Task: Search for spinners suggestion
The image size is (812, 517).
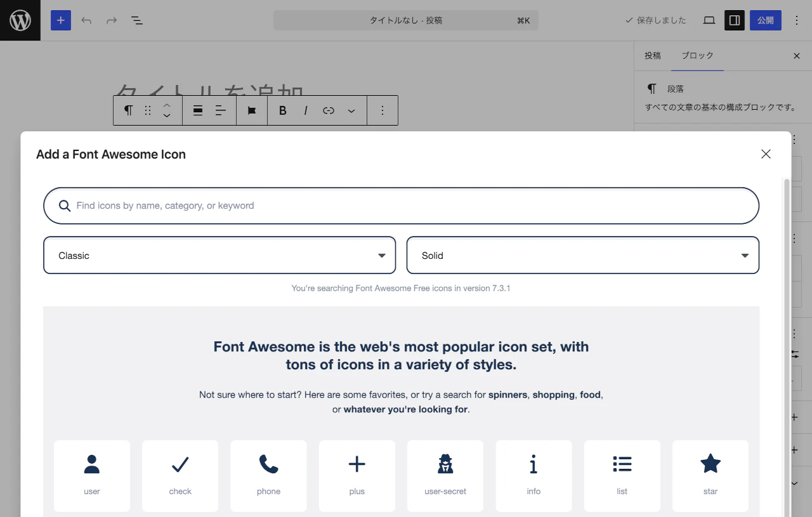Action: [507, 395]
